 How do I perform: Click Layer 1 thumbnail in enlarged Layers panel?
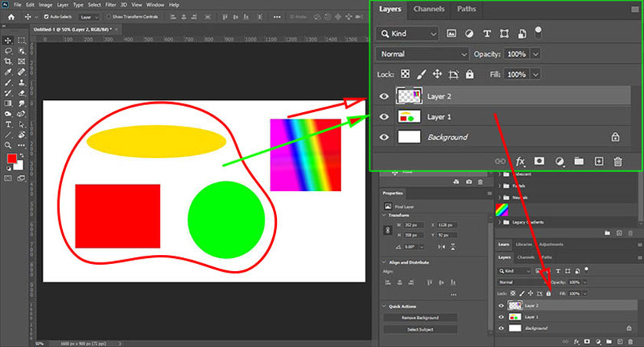(409, 117)
